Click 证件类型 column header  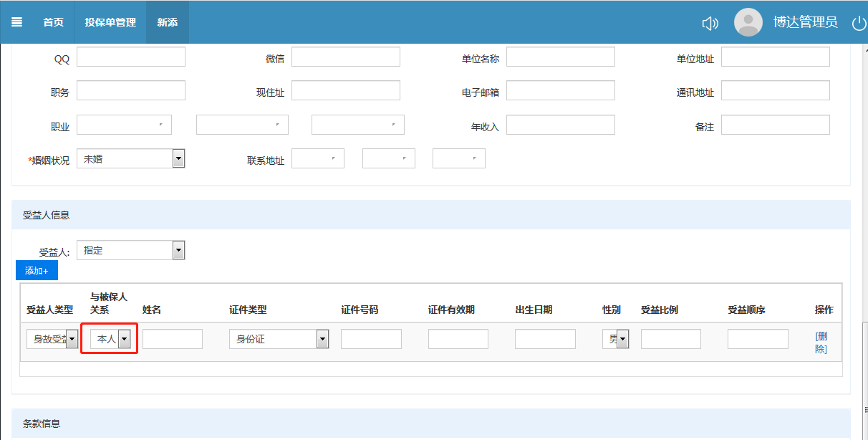pyautogui.click(x=248, y=310)
